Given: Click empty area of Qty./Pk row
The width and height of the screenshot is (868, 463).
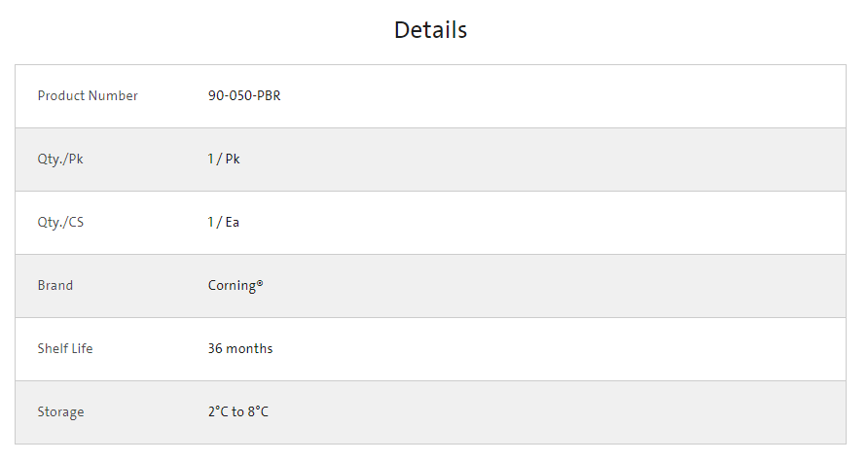Looking at the screenshot, I should (554, 160).
